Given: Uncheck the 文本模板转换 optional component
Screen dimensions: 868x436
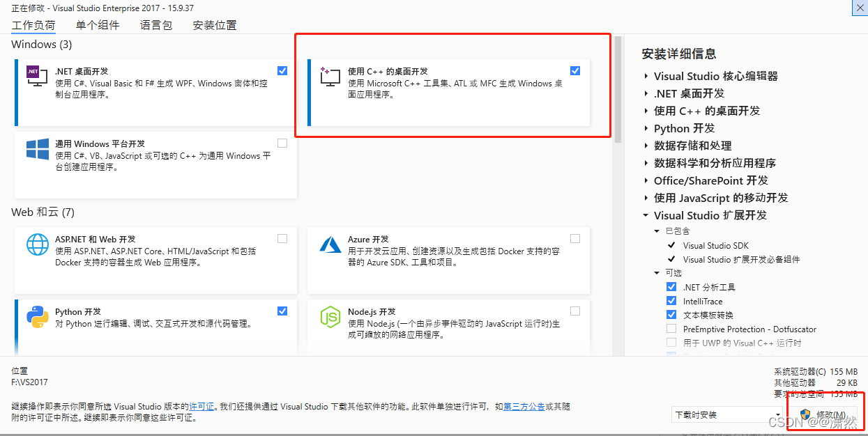Looking at the screenshot, I should click(671, 315).
